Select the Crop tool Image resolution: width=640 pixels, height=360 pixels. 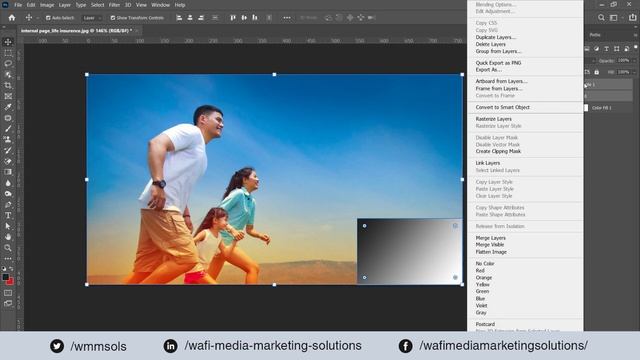pos(8,85)
